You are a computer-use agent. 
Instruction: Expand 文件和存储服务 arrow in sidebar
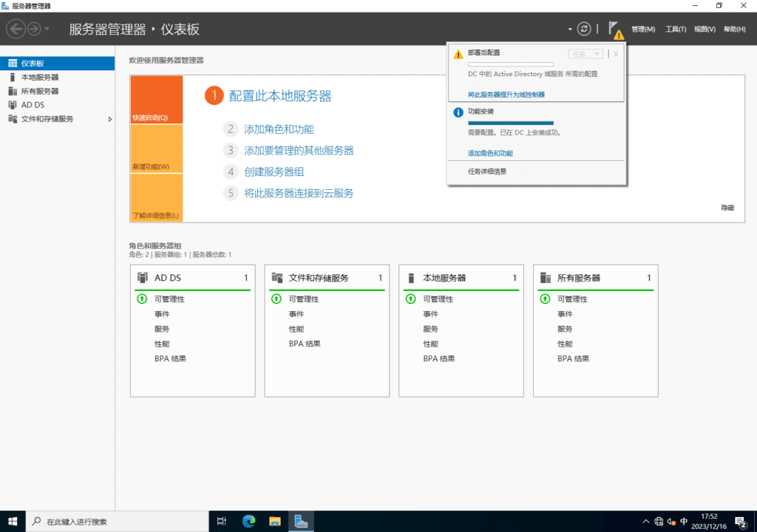point(110,119)
